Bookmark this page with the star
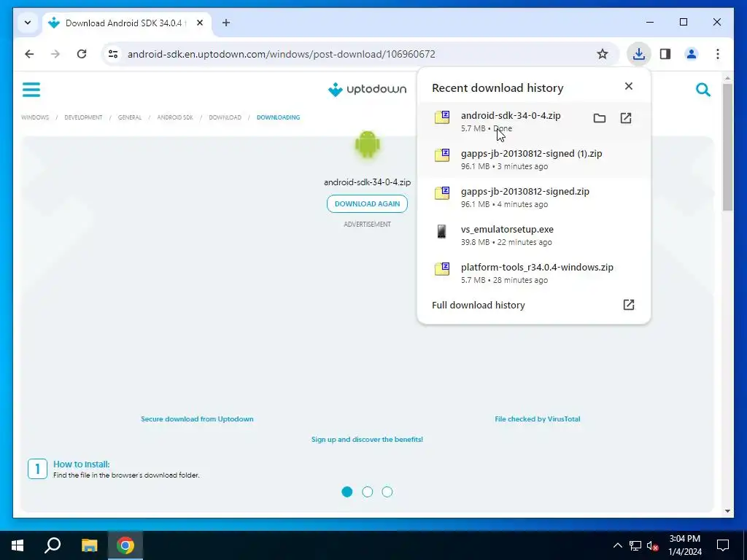Image resolution: width=747 pixels, height=560 pixels. coord(602,54)
